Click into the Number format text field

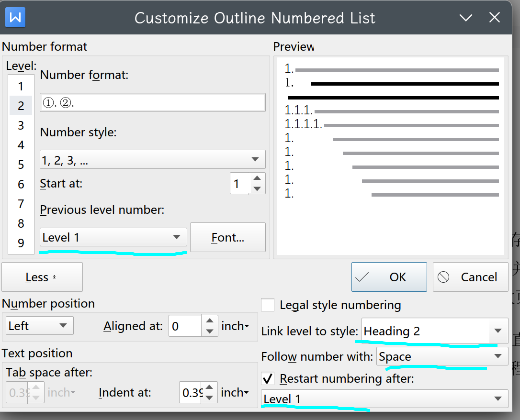click(153, 102)
